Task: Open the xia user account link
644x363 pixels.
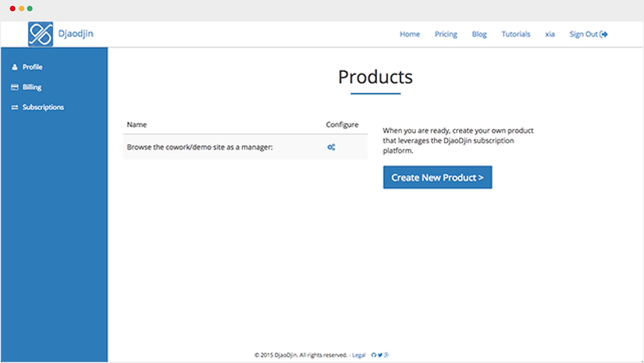Action: (x=550, y=34)
